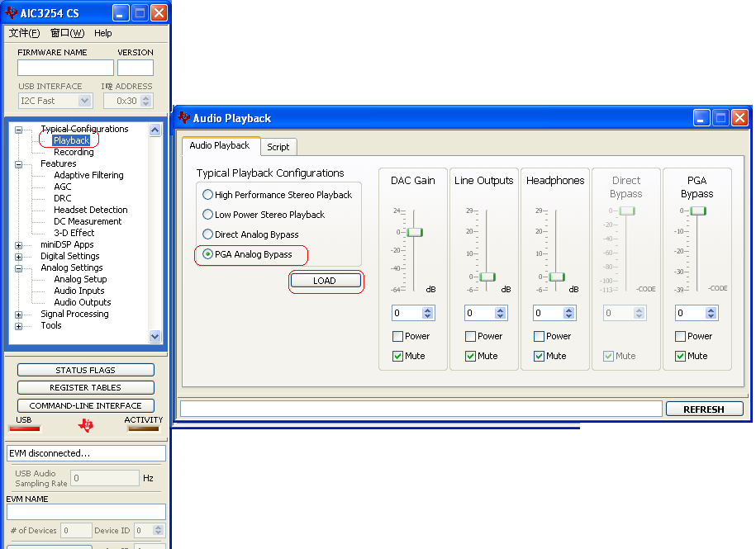Screen dimensions: 756x549
Task: Toggle PGA Bypass Mute checkbox
Action: tap(680, 356)
